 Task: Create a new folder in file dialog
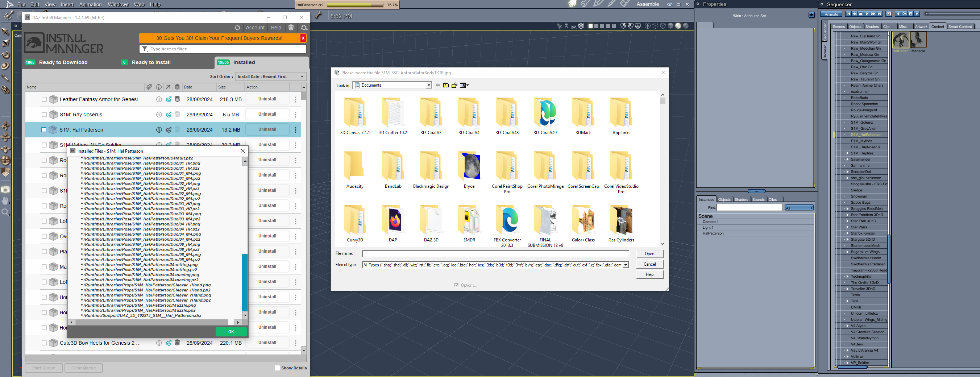tap(454, 85)
